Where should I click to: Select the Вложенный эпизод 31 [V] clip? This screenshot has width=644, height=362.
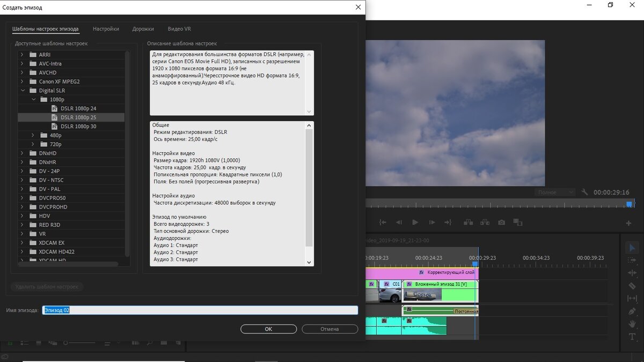(x=440, y=291)
